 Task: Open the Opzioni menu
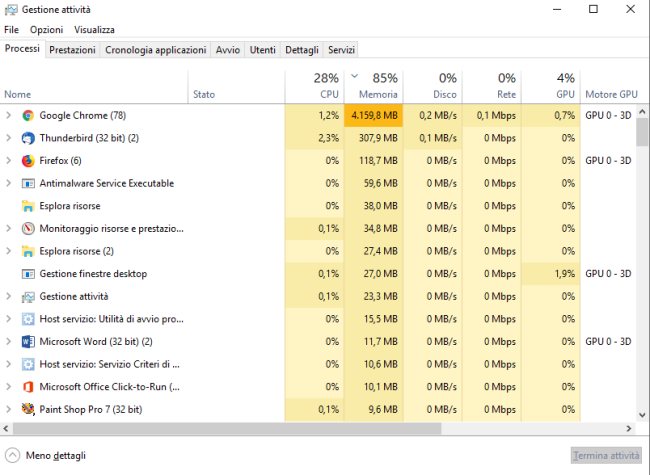tap(46, 30)
